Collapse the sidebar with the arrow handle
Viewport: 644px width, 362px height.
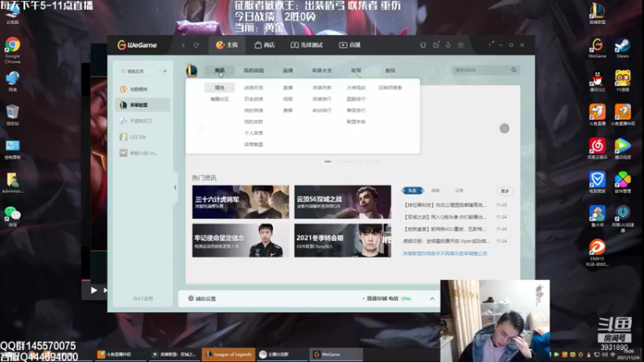click(175, 187)
